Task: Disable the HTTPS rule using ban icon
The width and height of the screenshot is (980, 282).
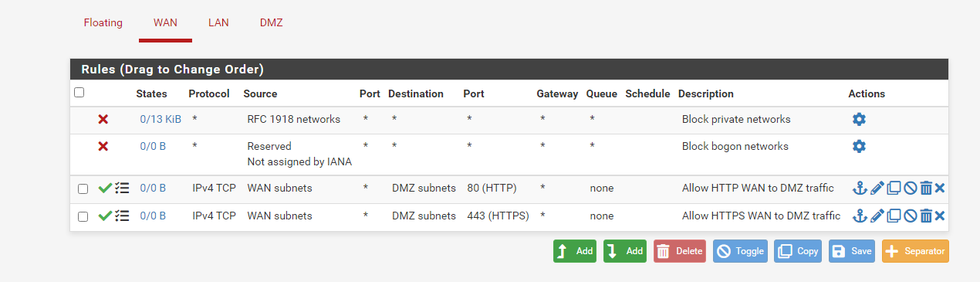Action: (910, 216)
